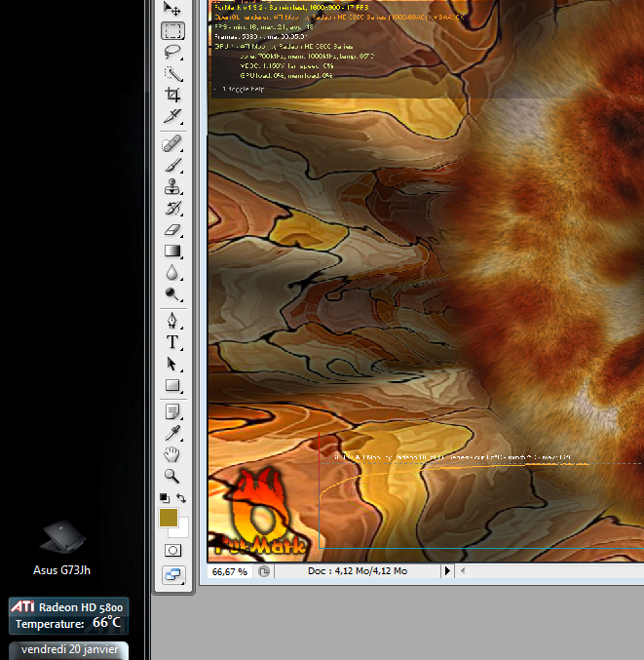Click the 66,67 % zoom field
Image resolution: width=644 pixels, height=660 pixels.
pyautogui.click(x=230, y=571)
